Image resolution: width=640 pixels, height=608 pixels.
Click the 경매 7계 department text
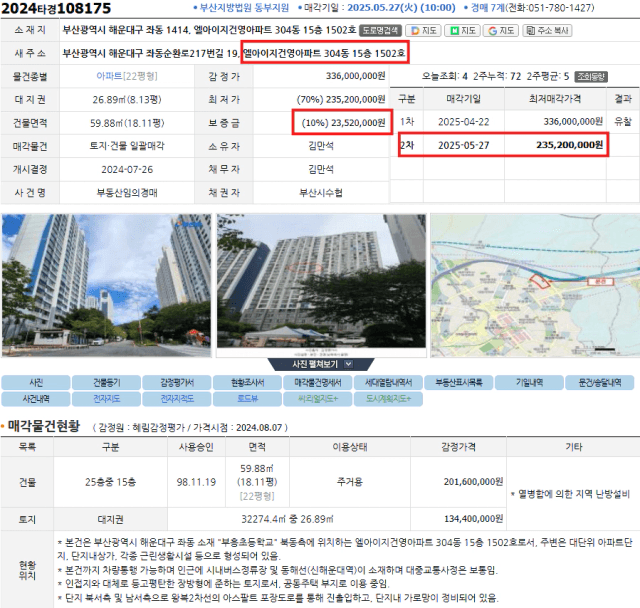pos(487,8)
